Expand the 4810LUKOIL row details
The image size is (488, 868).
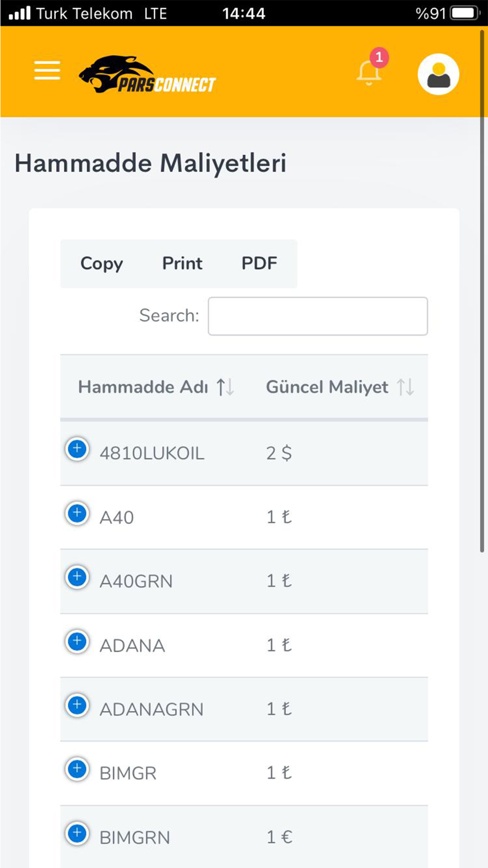click(x=77, y=449)
